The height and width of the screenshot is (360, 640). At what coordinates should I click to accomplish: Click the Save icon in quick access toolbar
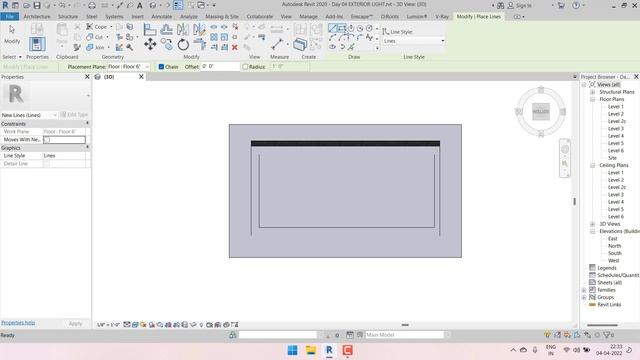click(x=37, y=5)
